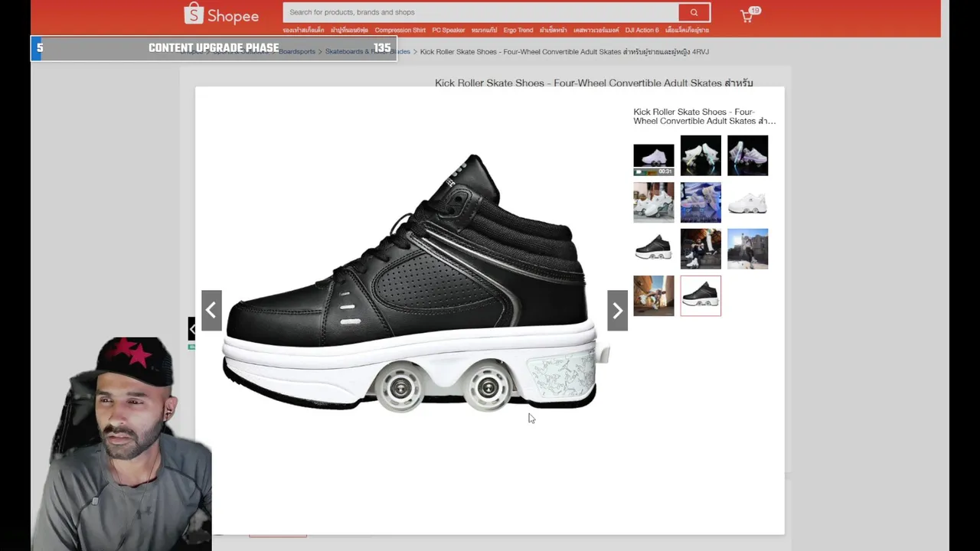980x551 pixels.
Task: Go to Skateboards breadcrumb category
Action: tap(367, 51)
